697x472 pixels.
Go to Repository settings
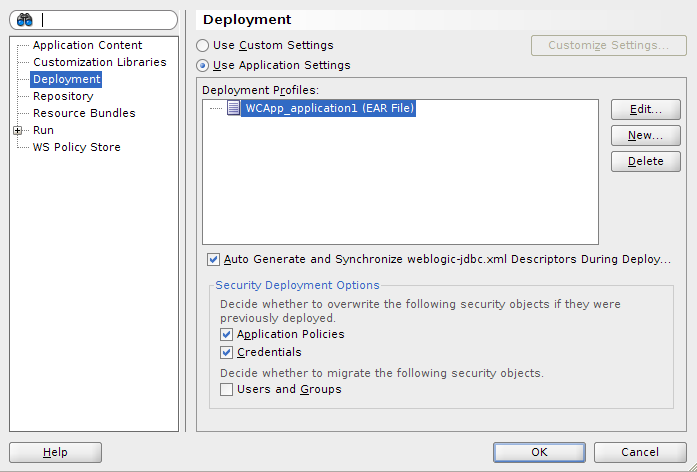click(63, 96)
